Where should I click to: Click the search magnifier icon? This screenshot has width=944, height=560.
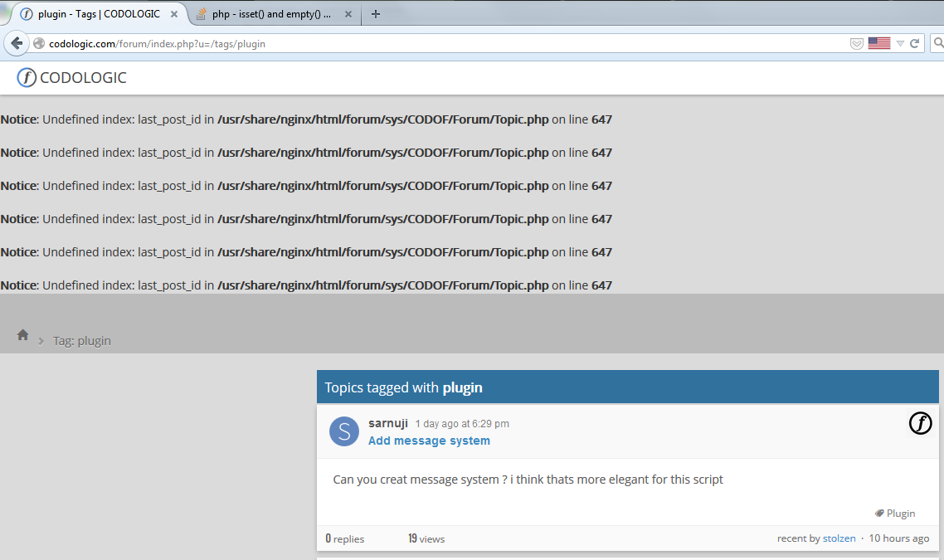(938, 43)
